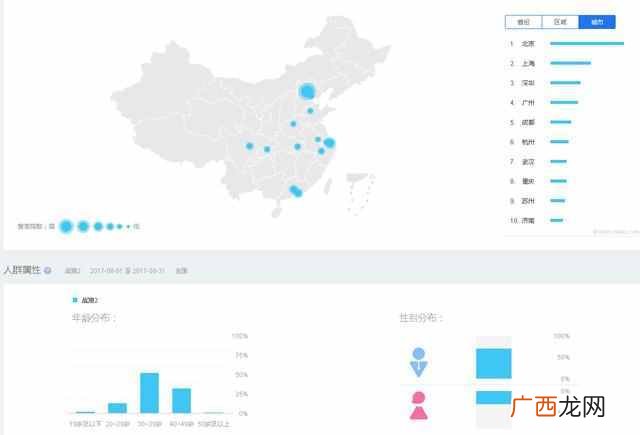Image resolution: width=640 pixels, height=435 pixels.
Task: Click the 济南 rank 10 row label
Action: (528, 220)
